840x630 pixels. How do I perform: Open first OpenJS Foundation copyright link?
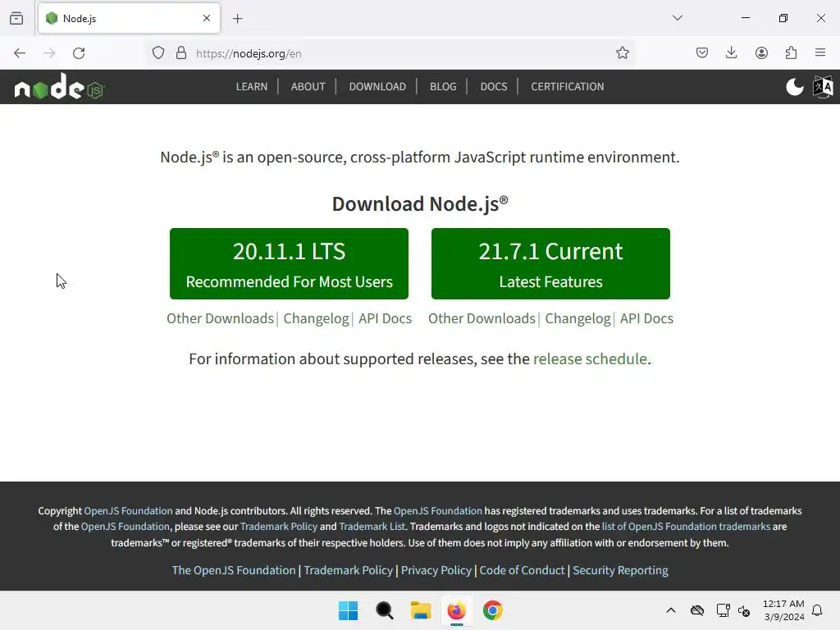128,511
